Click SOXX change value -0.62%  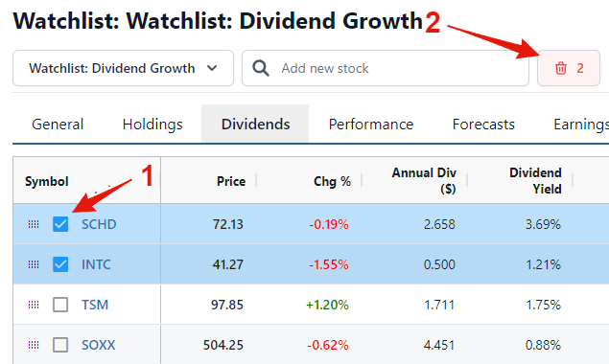click(328, 345)
